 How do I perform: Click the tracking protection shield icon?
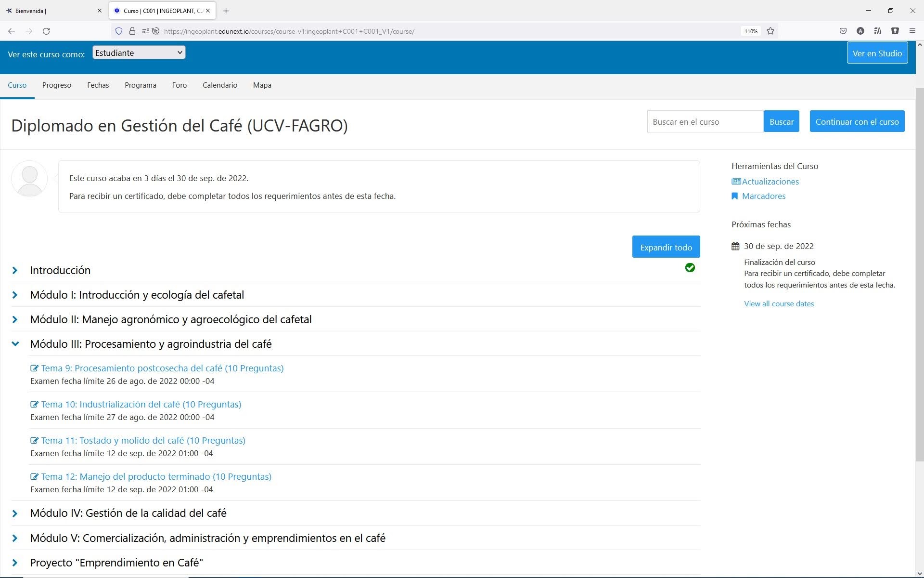[x=119, y=31]
